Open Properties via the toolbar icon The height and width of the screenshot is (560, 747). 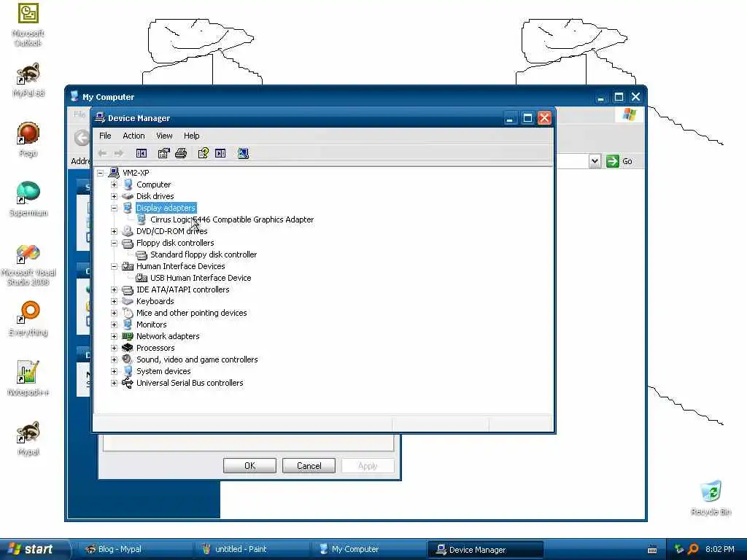(x=163, y=153)
